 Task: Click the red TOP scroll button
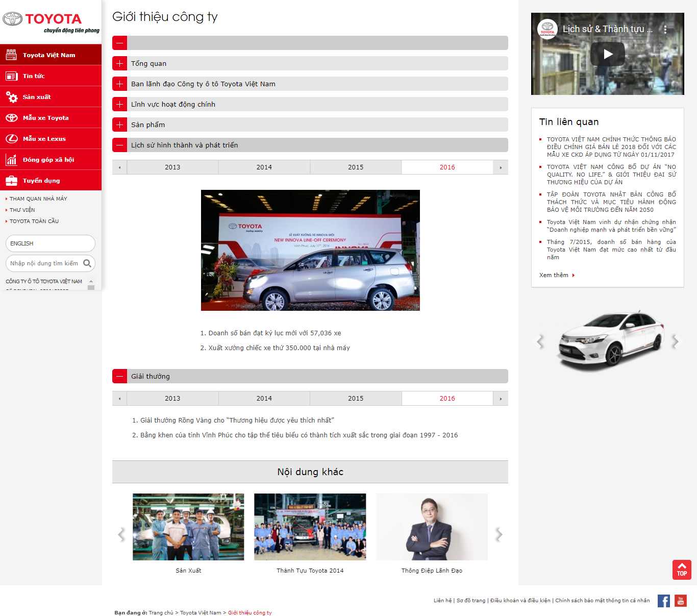[682, 570]
